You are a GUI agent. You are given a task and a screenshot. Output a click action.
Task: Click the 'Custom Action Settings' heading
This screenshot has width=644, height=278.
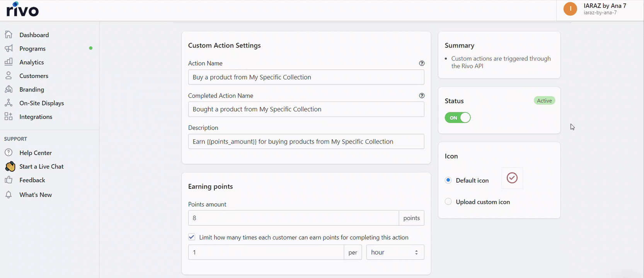pos(224,45)
